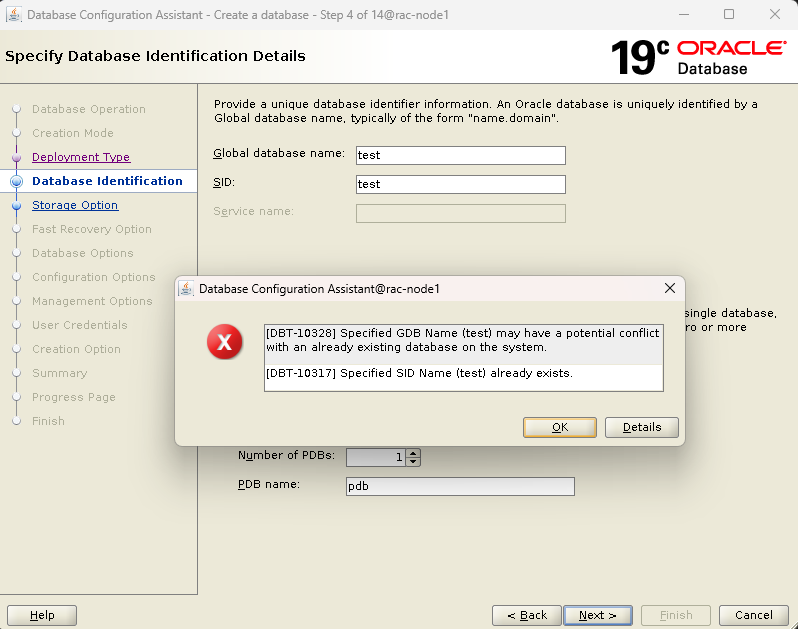
Task: Click the Management Options step
Action: [92, 301]
